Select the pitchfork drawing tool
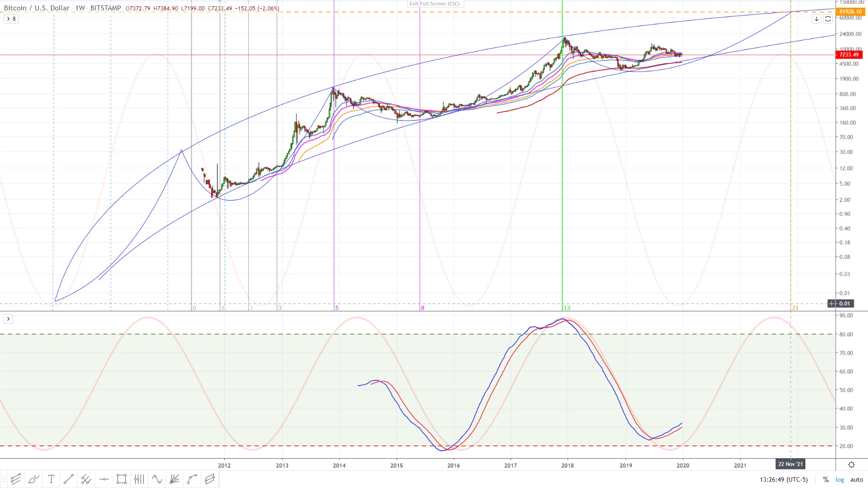Viewport: 868px width, 488px height. coord(86,479)
